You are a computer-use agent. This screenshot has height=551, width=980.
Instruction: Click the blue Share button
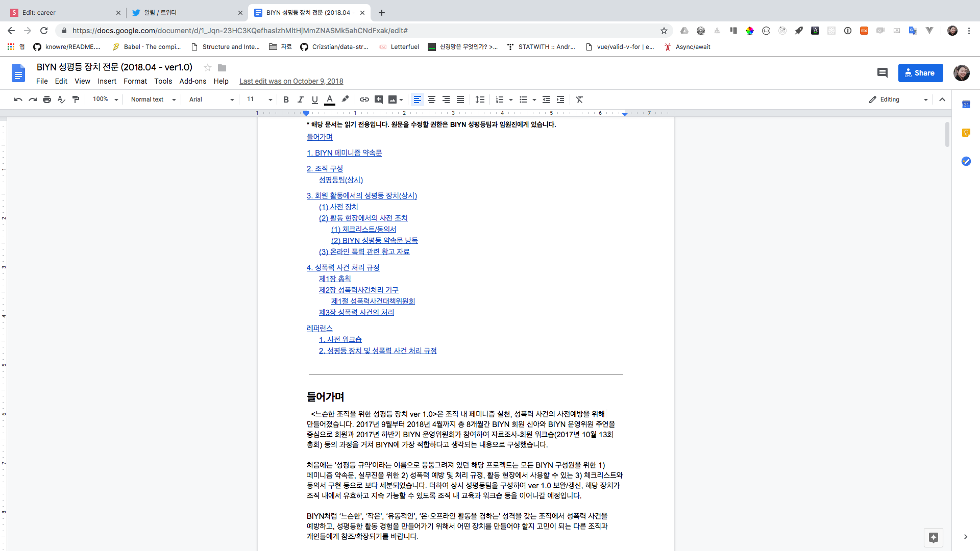coord(920,73)
